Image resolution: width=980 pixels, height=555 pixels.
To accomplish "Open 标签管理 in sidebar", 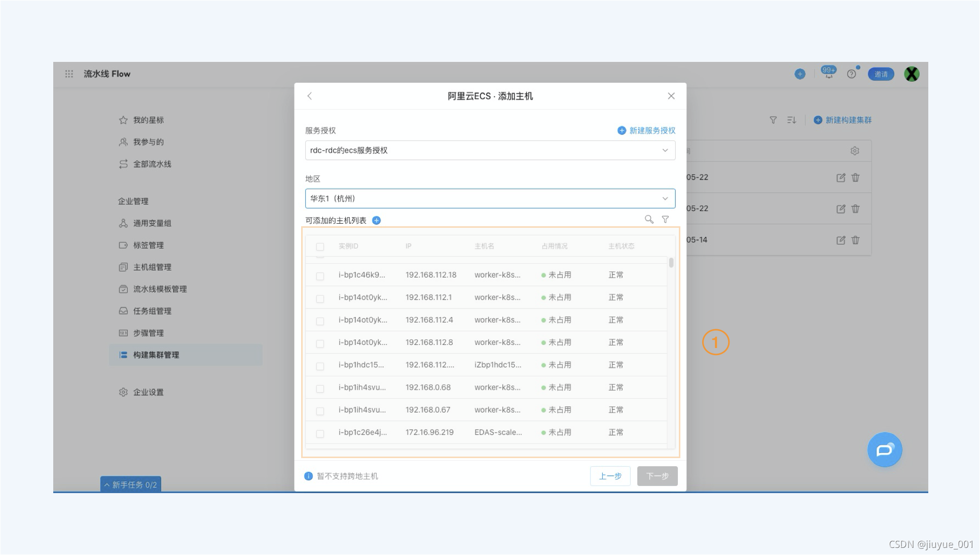I will [148, 245].
